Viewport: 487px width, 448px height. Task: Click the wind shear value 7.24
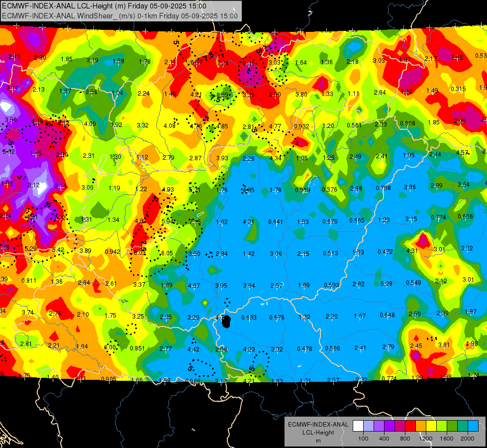pyautogui.click(x=223, y=63)
